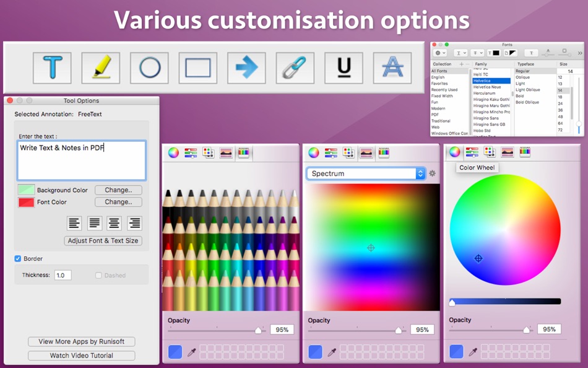
Task: Align text left in Tool Options
Action: [74, 223]
